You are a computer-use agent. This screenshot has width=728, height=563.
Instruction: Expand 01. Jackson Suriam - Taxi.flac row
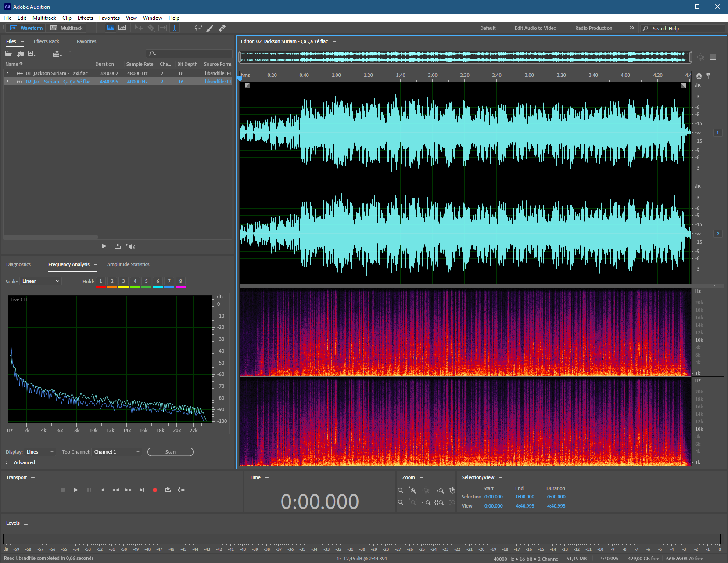click(x=7, y=73)
